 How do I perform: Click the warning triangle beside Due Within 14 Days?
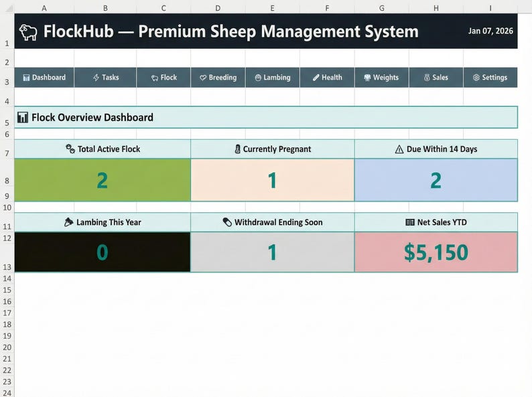[x=399, y=149]
